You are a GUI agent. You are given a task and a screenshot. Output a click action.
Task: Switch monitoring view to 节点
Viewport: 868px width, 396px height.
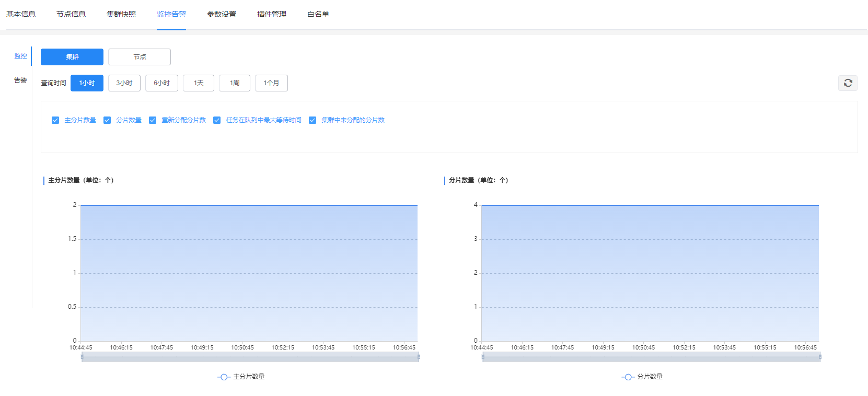click(x=140, y=57)
